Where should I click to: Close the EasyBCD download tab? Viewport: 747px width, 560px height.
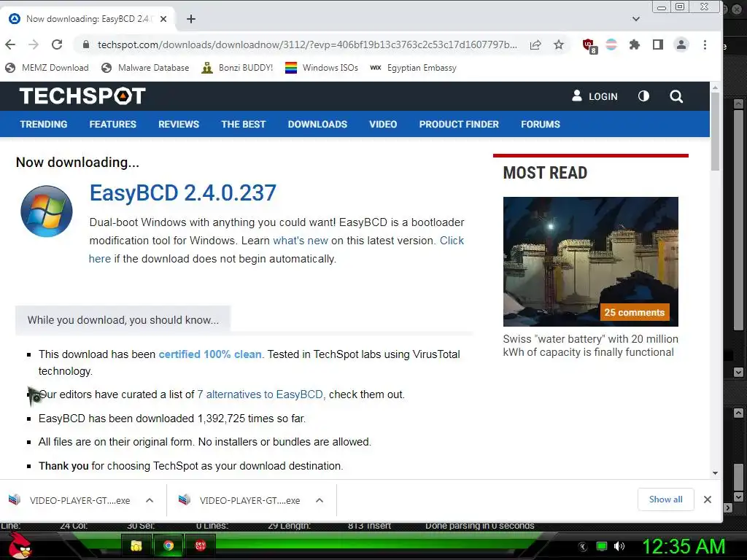163,19
